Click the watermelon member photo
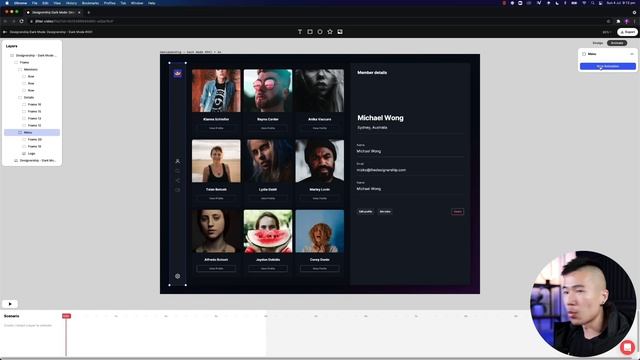The height and width of the screenshot is (360, 640). (x=268, y=231)
